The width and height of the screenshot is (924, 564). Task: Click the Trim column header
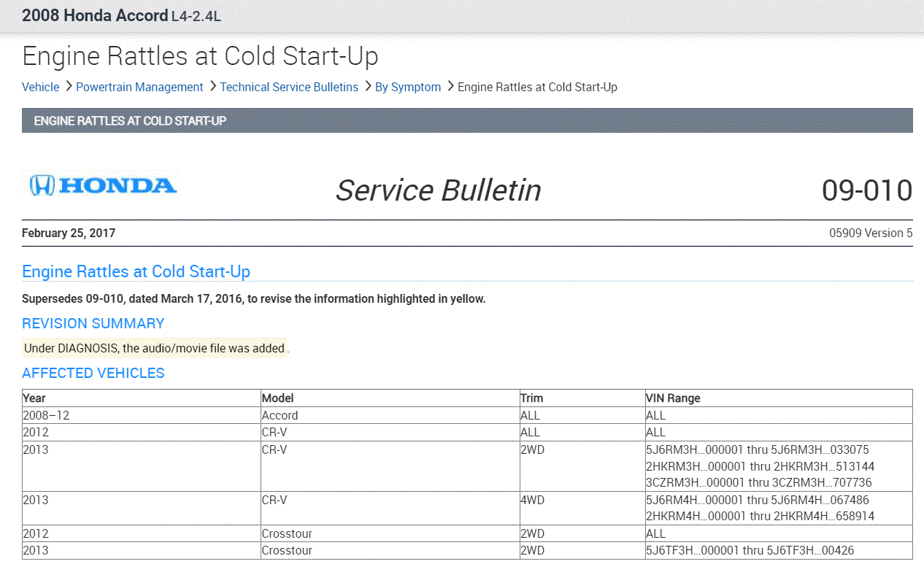point(531,398)
